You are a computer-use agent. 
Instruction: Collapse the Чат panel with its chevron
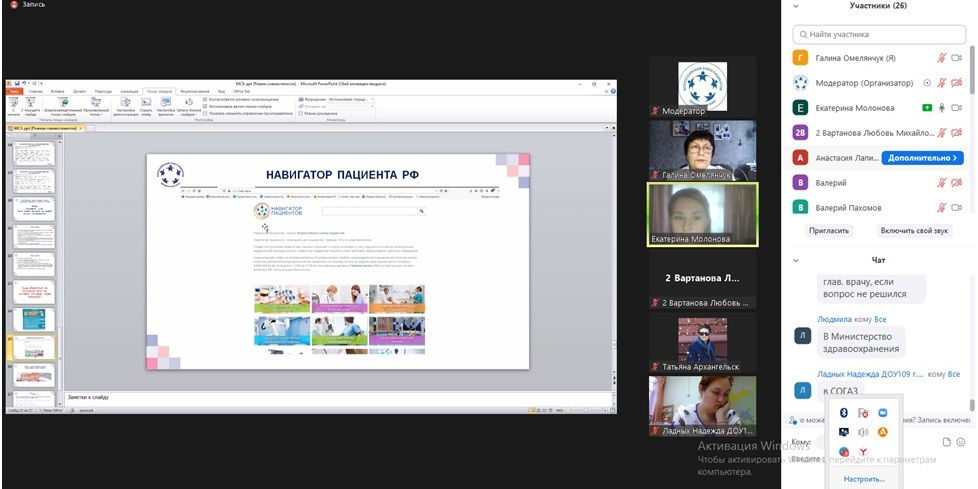pyautogui.click(x=795, y=260)
